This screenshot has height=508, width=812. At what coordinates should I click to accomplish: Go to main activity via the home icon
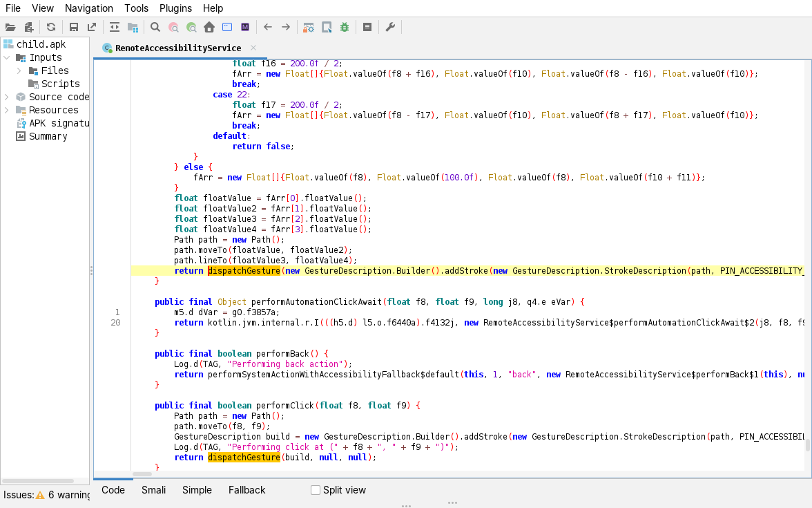pos(209,28)
